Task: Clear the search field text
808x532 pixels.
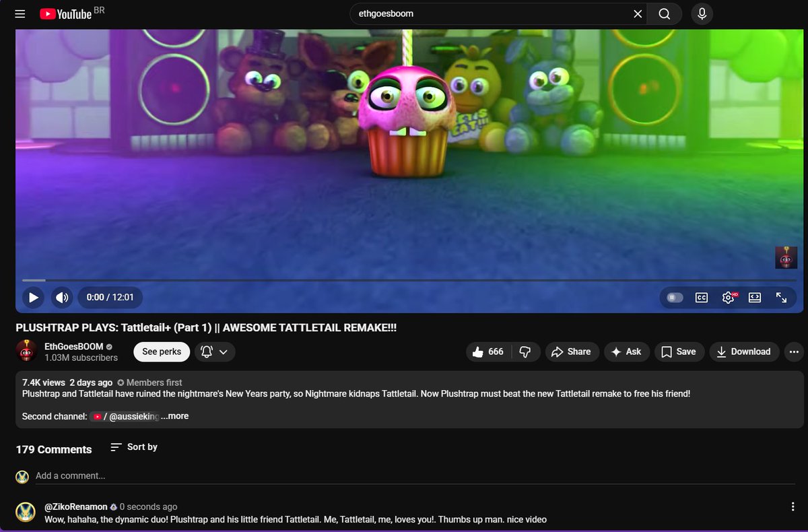Action: pyautogui.click(x=638, y=13)
